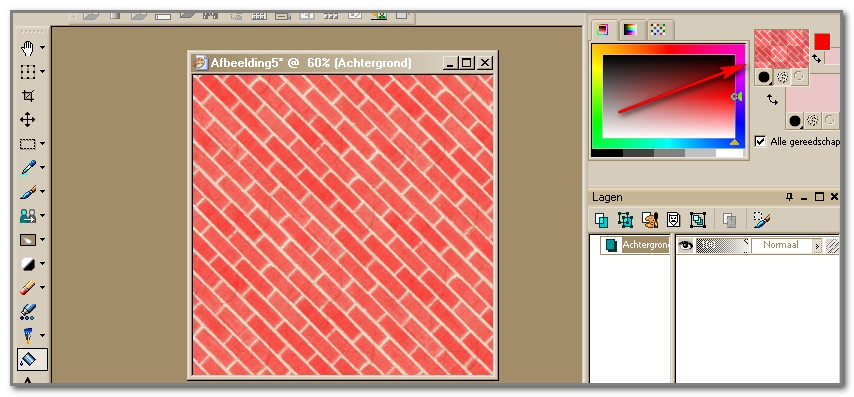
Task: Swap foreground and background materials arrow
Action: pos(772,100)
